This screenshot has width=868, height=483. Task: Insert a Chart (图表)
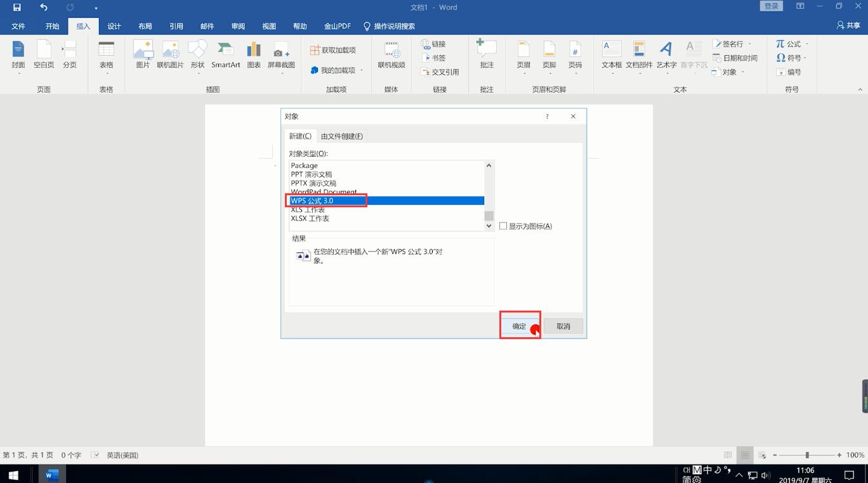tap(254, 56)
